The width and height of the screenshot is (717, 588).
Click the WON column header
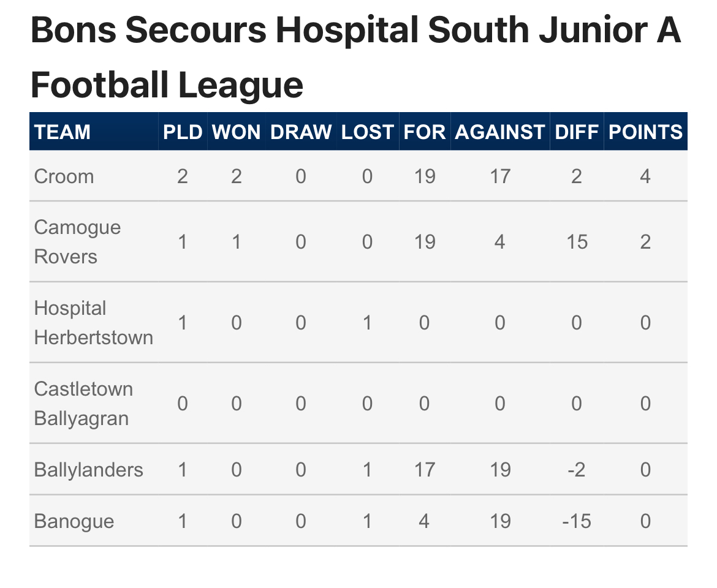(x=236, y=132)
